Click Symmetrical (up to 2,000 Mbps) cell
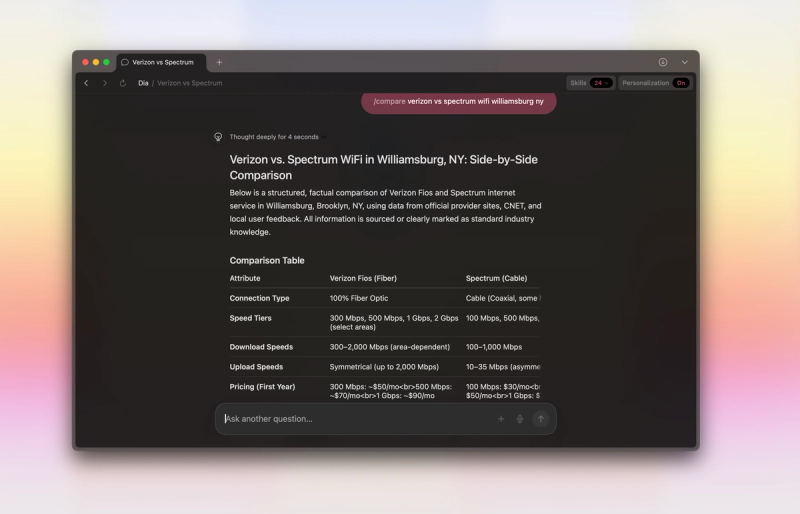This screenshot has width=800, height=514. coord(384,367)
